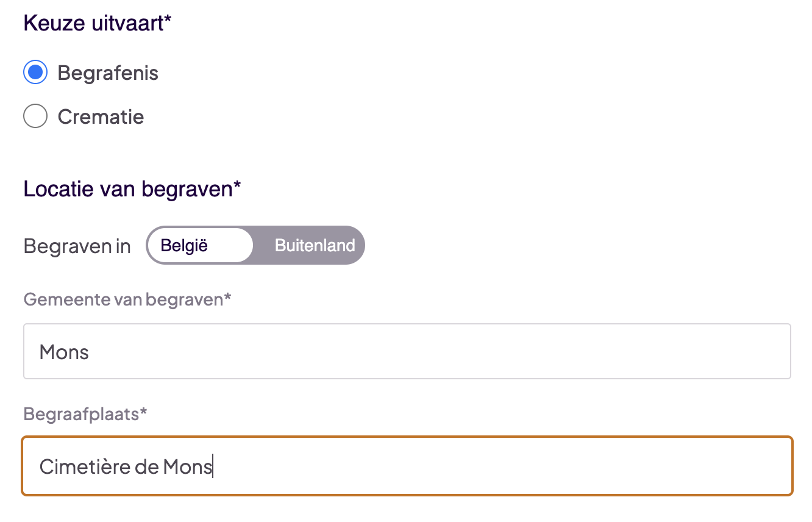812x522 pixels.
Task: Click the "Gemeente van begraven" field label
Action: (x=123, y=299)
